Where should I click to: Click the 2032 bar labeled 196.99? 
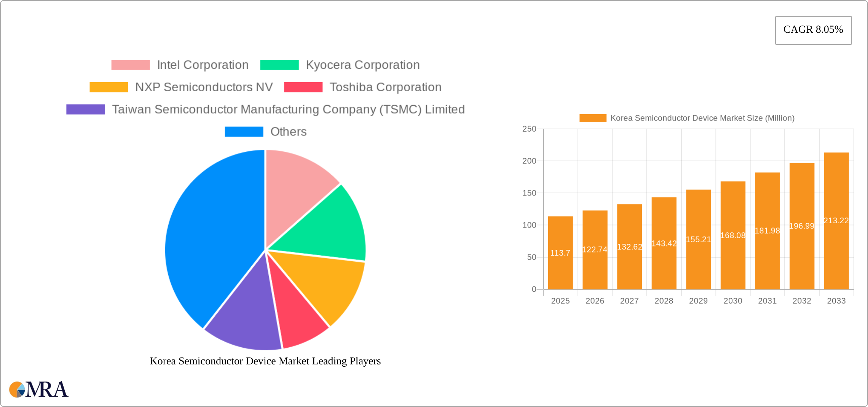802,226
